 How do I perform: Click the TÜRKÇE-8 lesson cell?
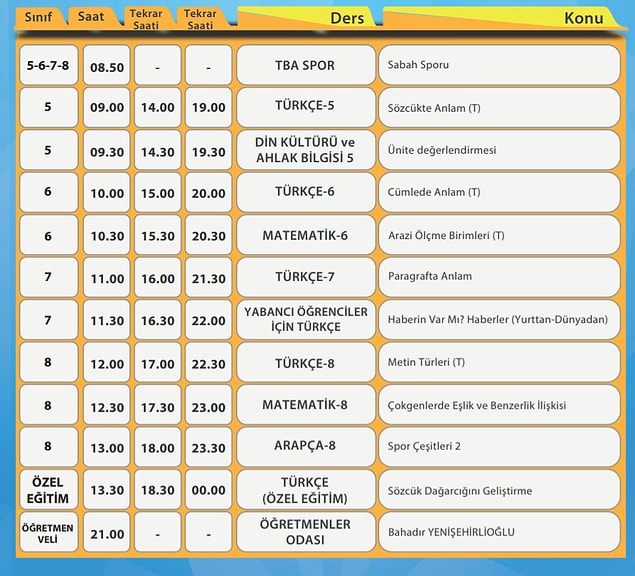[x=306, y=362]
